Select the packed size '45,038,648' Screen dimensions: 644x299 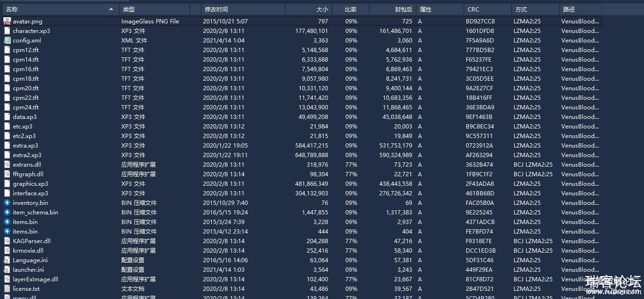pyautogui.click(x=397, y=117)
